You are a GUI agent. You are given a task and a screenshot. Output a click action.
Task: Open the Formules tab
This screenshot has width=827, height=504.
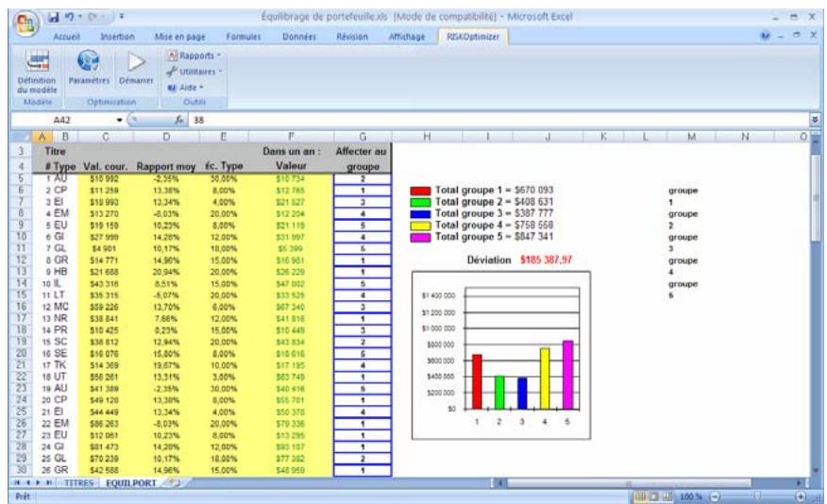tap(244, 37)
